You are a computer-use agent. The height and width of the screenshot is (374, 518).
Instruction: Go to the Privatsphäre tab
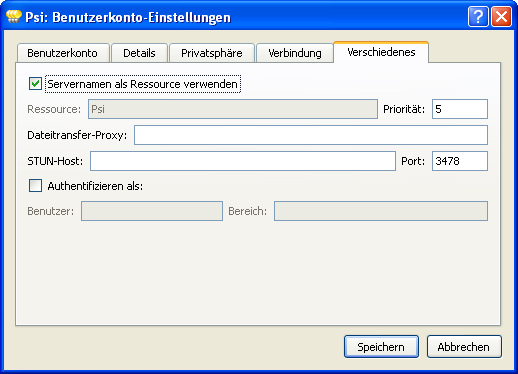tap(212, 53)
